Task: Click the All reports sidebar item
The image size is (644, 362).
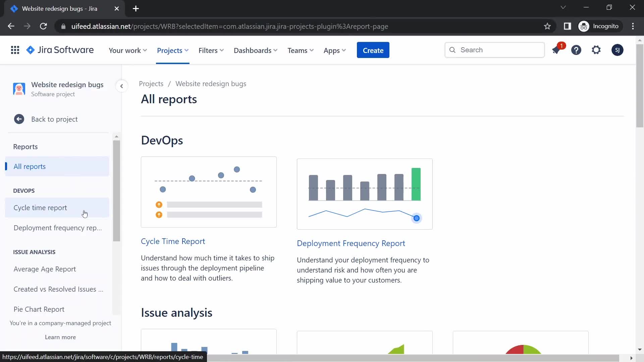Action: [30, 166]
